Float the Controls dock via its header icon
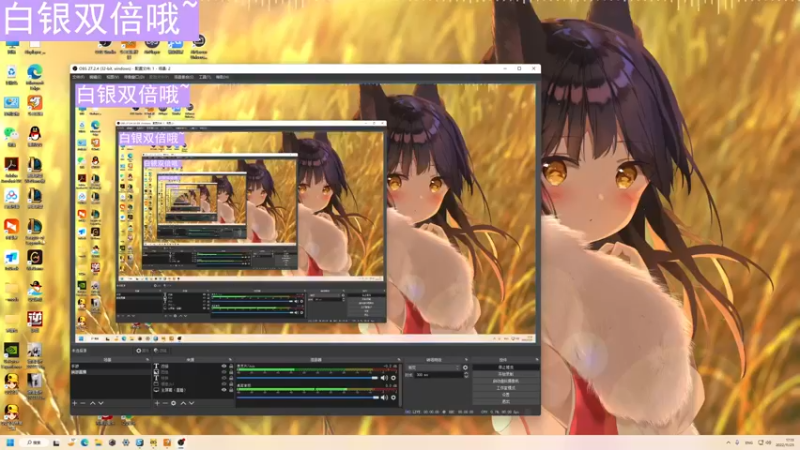 (536, 360)
